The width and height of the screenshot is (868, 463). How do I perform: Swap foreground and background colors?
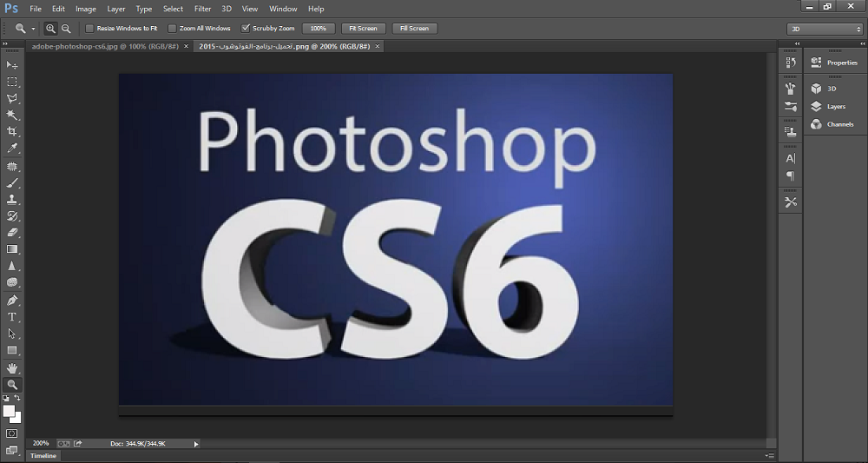[17, 398]
